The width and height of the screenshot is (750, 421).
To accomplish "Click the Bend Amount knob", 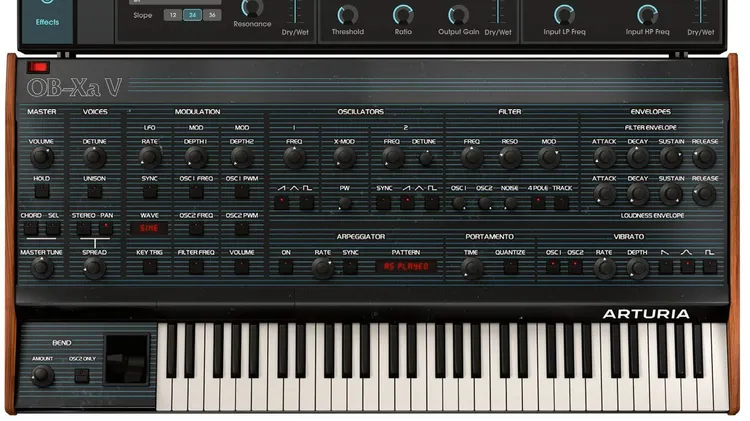I will pyautogui.click(x=42, y=376).
